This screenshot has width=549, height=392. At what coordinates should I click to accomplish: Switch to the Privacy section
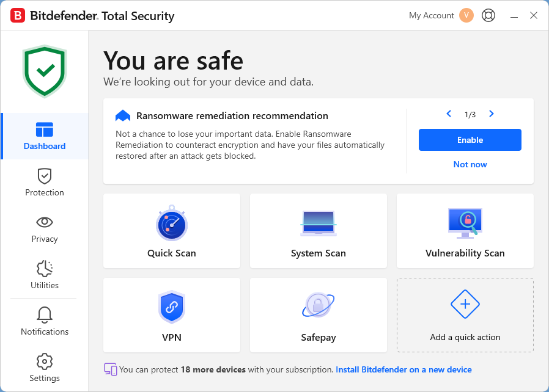tap(45, 229)
